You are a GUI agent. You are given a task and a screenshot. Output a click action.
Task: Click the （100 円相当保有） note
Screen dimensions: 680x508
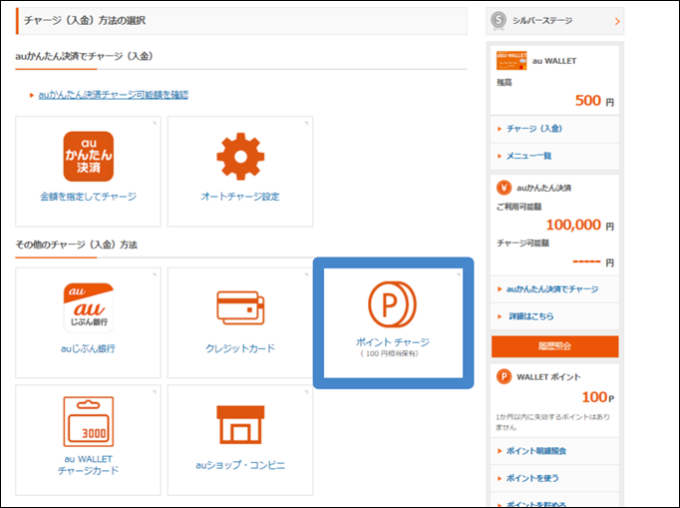[389, 354]
